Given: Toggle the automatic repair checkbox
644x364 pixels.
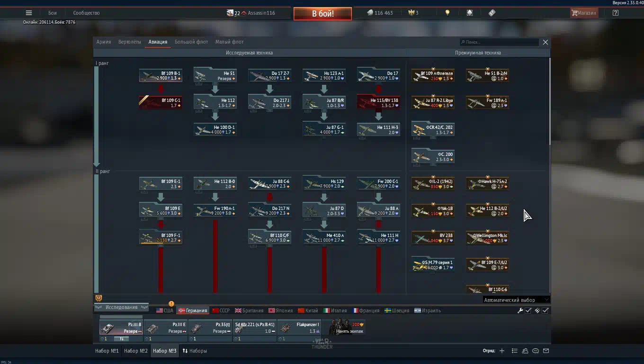Looking at the screenshot, I should pyautogui.click(x=528, y=310).
